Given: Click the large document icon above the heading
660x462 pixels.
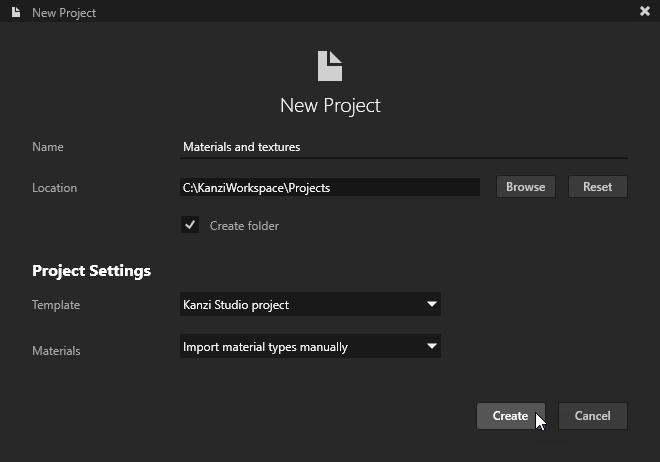Looking at the screenshot, I should point(329,66).
